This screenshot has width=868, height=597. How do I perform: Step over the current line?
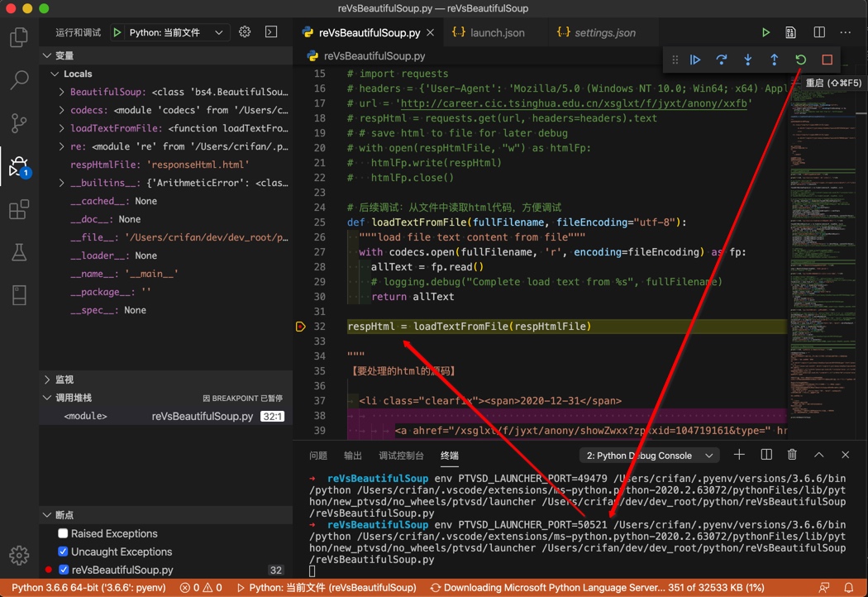tap(722, 60)
